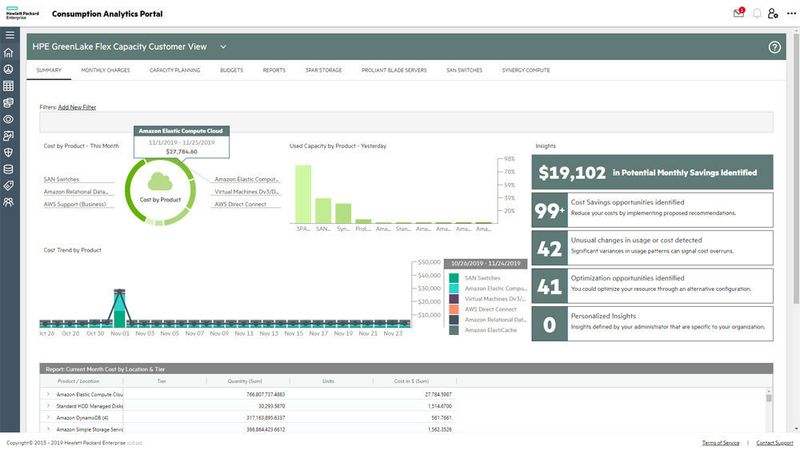Open the notifications bell
This screenshot has height=450, width=800.
coord(757,14)
